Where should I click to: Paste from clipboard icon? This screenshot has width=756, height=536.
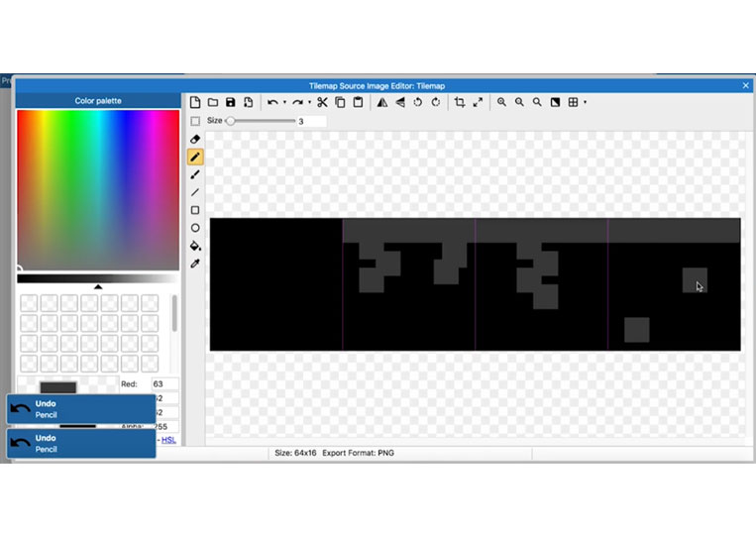point(358,102)
